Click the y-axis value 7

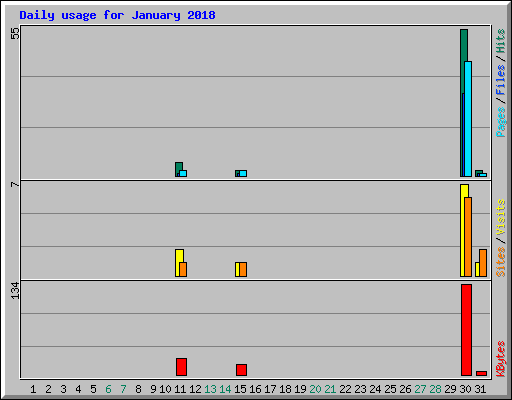[15, 184]
